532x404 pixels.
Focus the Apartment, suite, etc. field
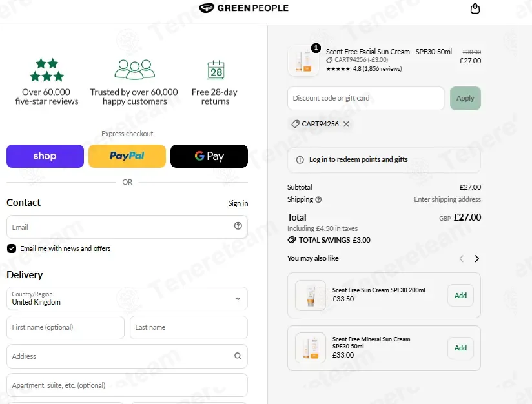click(127, 385)
